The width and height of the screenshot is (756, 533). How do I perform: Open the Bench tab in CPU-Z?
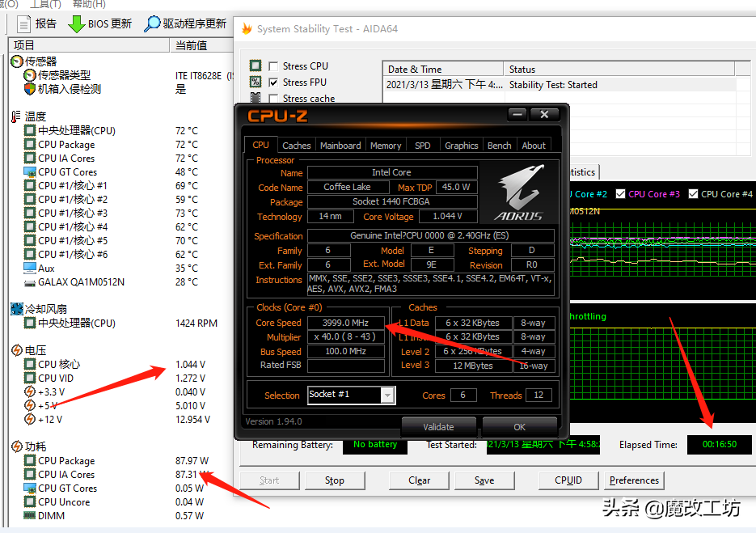(500, 146)
